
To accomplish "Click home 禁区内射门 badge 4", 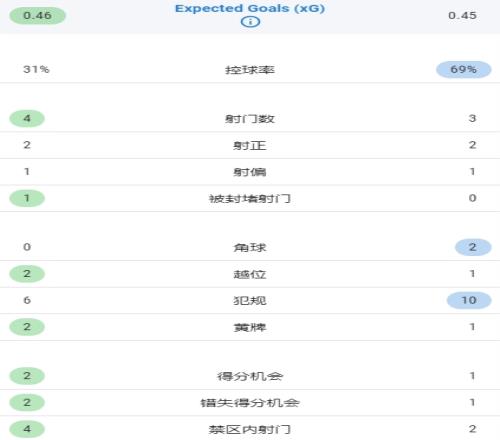I will tap(27, 429).
